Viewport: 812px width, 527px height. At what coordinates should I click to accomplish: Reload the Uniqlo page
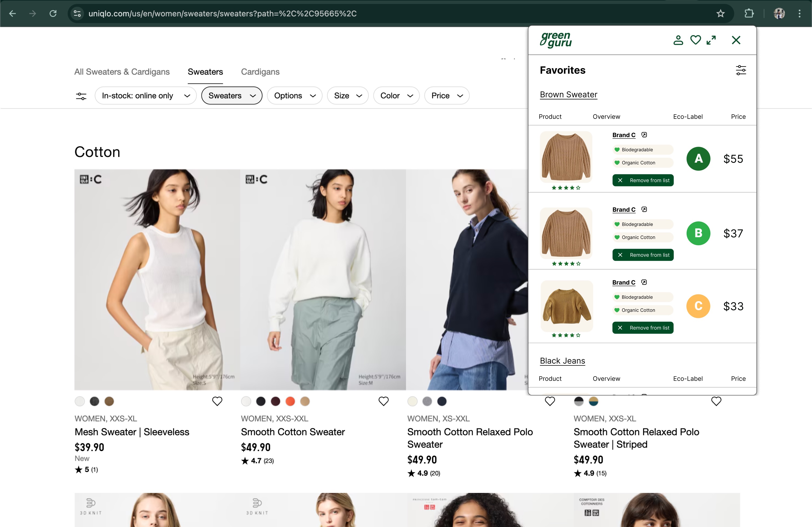(53, 14)
